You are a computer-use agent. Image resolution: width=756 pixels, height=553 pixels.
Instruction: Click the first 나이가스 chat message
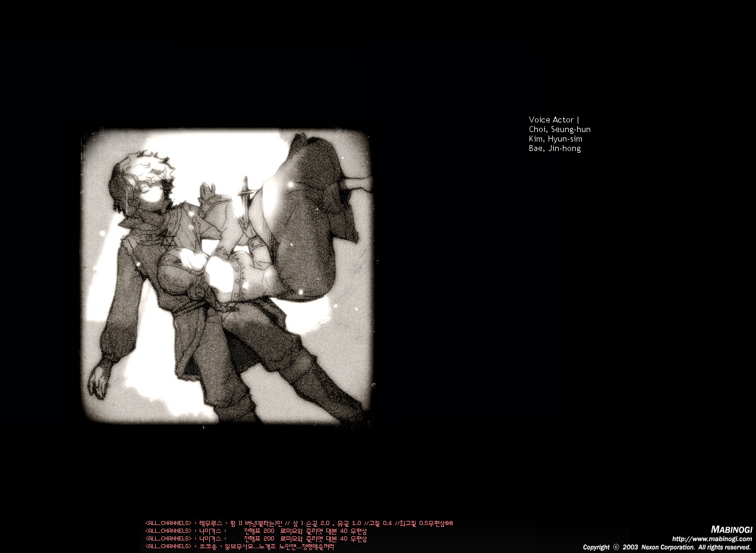pyautogui.click(x=305, y=531)
